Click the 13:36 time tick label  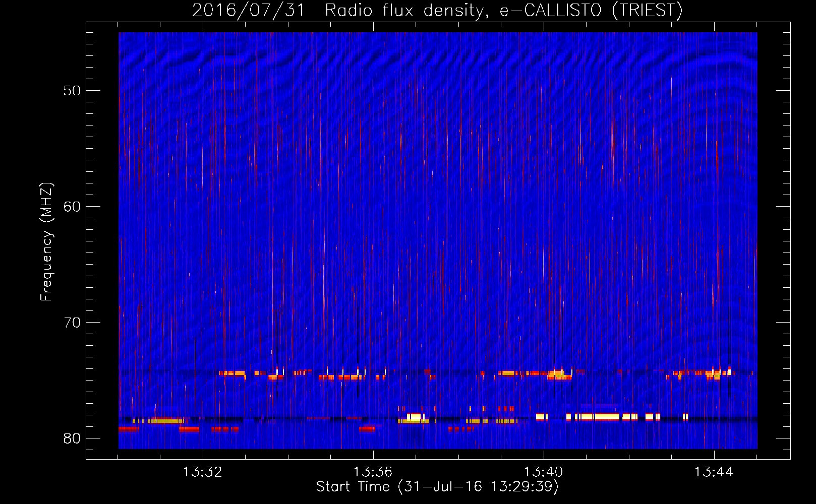[373, 472]
